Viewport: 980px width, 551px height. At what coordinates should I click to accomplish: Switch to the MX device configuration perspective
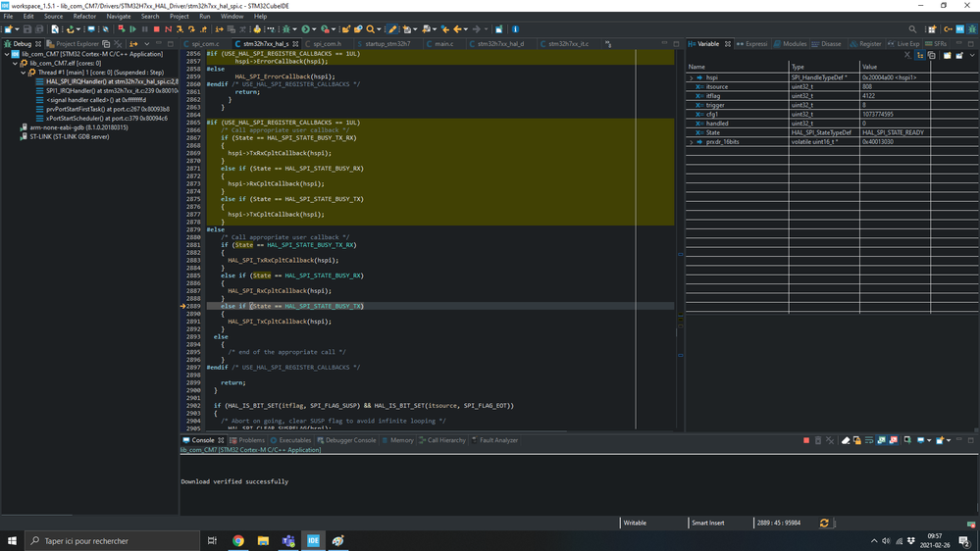click(960, 29)
